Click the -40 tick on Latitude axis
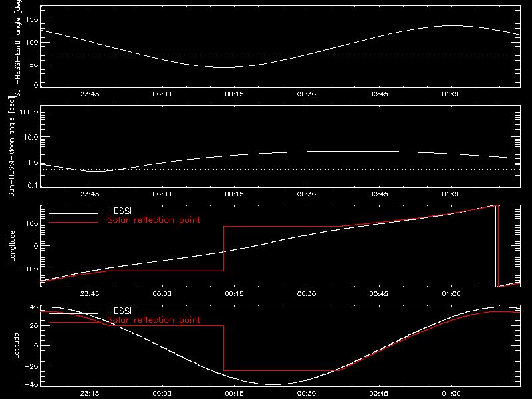This screenshot has height=399, width=532. click(31, 385)
